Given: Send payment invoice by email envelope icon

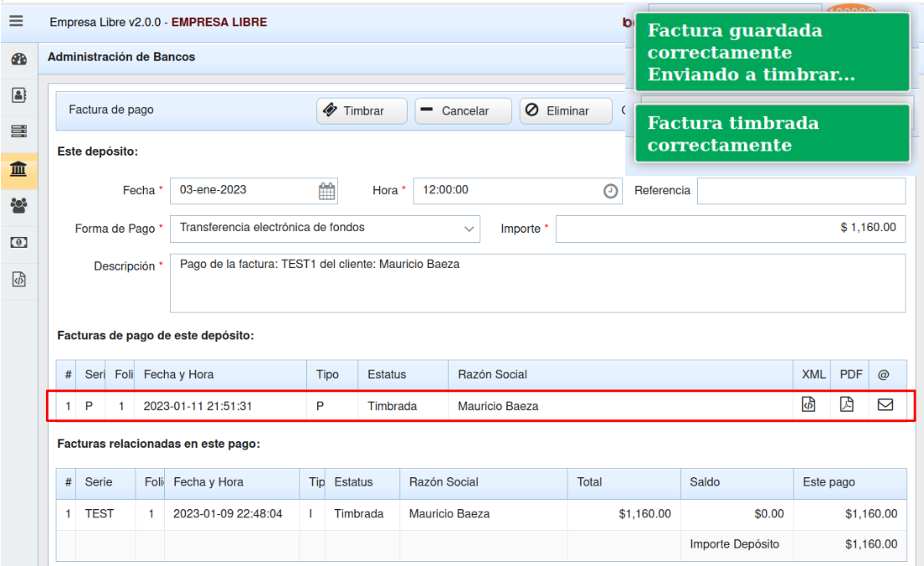Looking at the screenshot, I should [885, 405].
